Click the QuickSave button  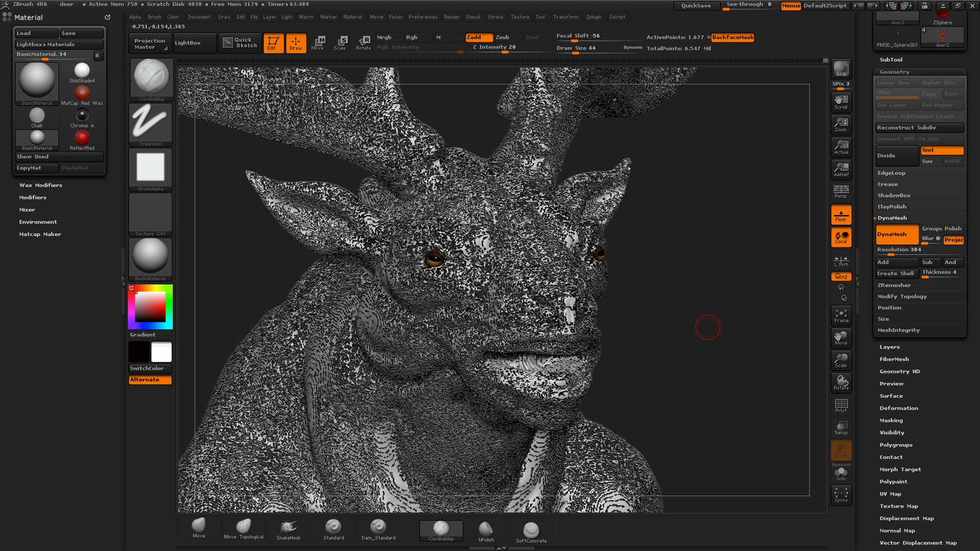pos(696,5)
